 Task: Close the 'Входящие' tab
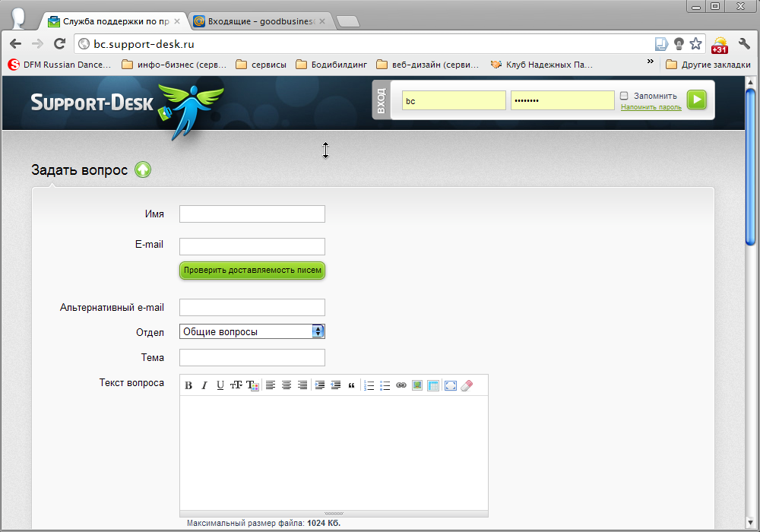tap(322, 21)
